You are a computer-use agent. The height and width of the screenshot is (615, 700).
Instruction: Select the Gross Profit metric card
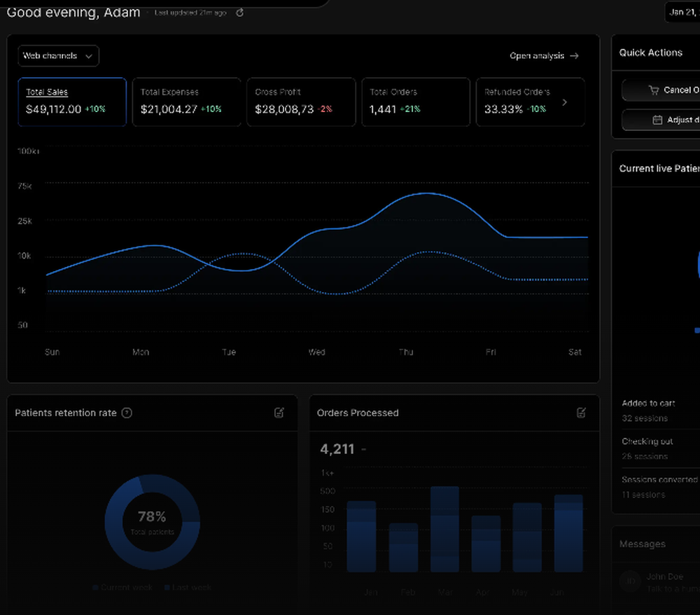[301, 102]
